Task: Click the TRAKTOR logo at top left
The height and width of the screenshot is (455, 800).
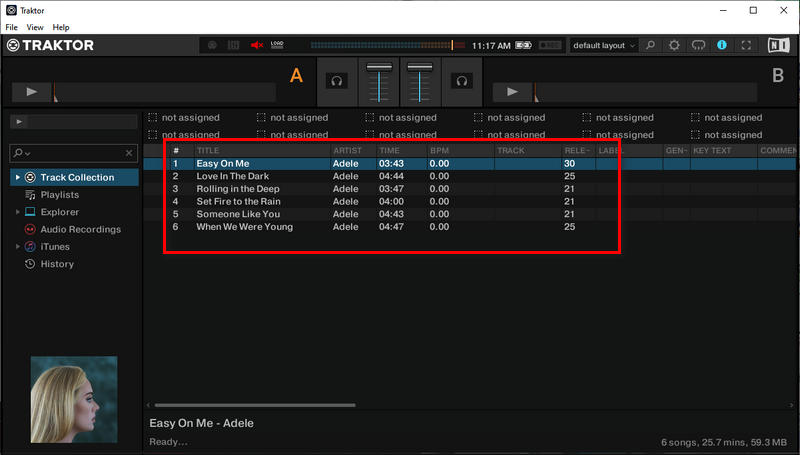Action: pyautogui.click(x=50, y=45)
